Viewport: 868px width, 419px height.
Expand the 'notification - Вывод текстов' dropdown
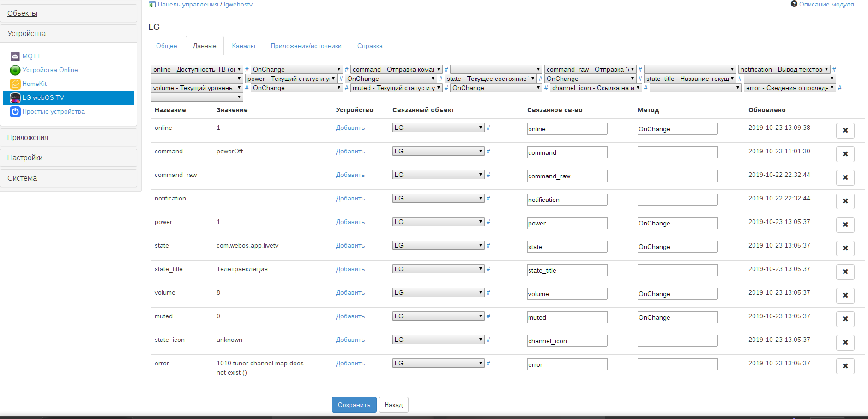coord(784,69)
